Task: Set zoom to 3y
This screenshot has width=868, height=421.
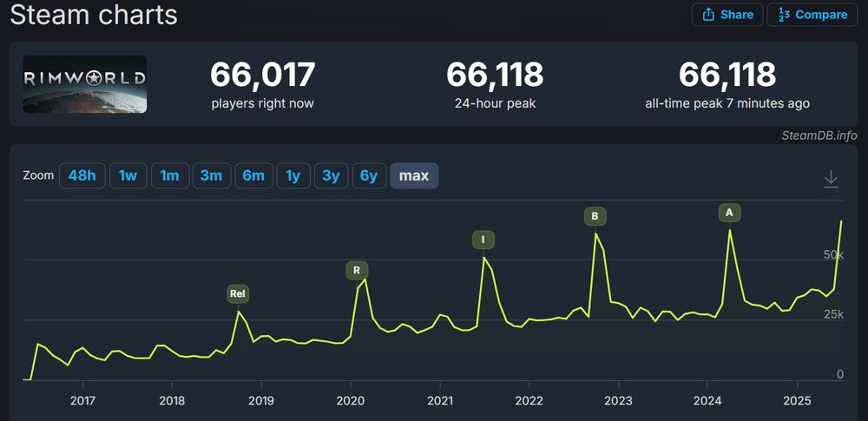Action: [x=331, y=176]
